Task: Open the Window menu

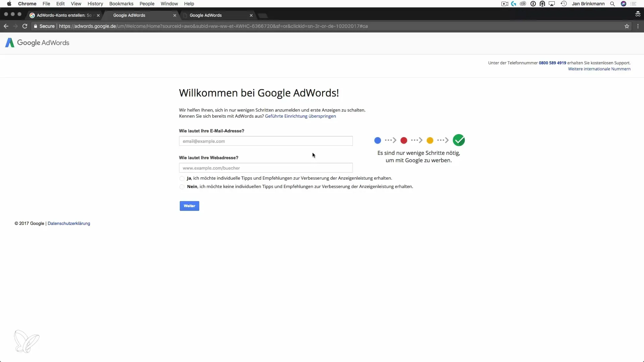Action: 169,4
